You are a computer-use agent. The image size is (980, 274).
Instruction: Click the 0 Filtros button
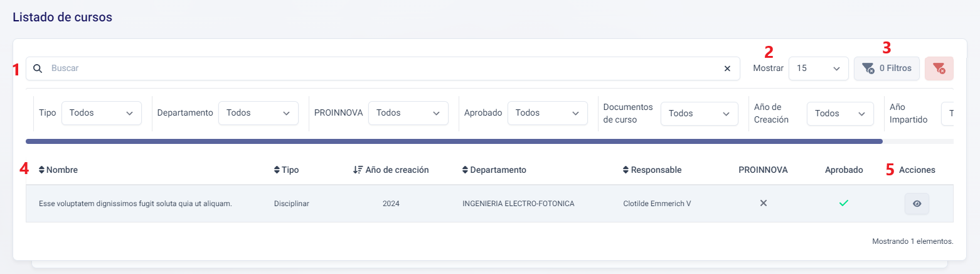(887, 68)
